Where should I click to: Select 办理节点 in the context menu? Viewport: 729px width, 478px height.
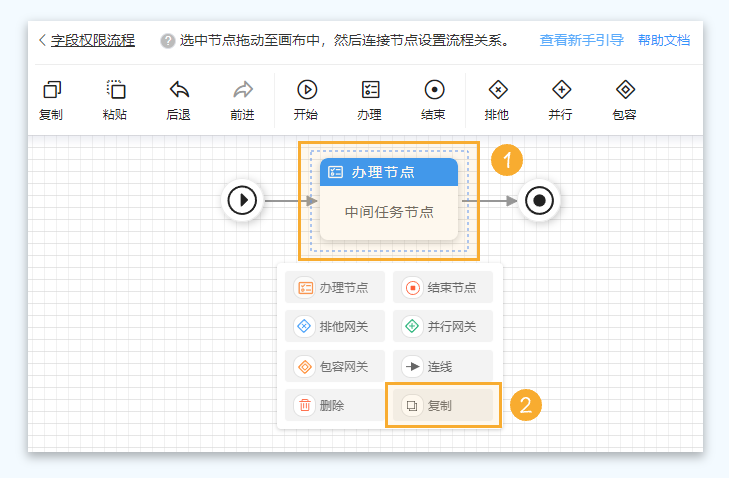[334, 288]
